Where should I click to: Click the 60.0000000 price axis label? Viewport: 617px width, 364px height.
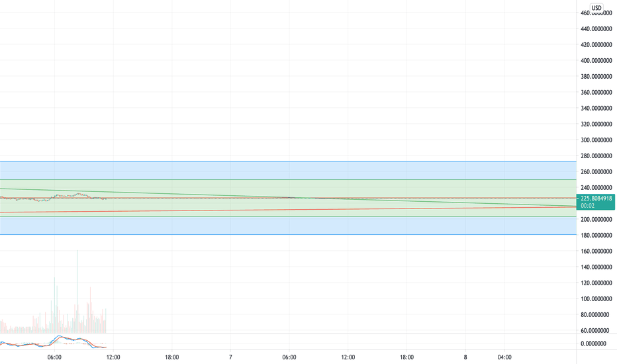click(x=596, y=331)
